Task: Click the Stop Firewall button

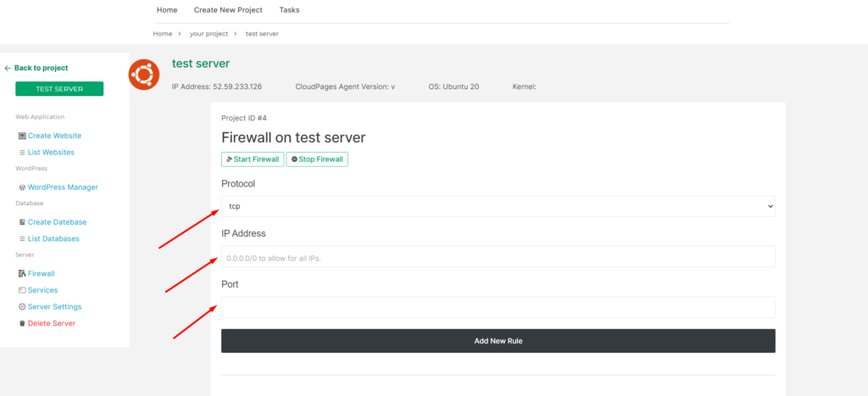Action: 317,159
